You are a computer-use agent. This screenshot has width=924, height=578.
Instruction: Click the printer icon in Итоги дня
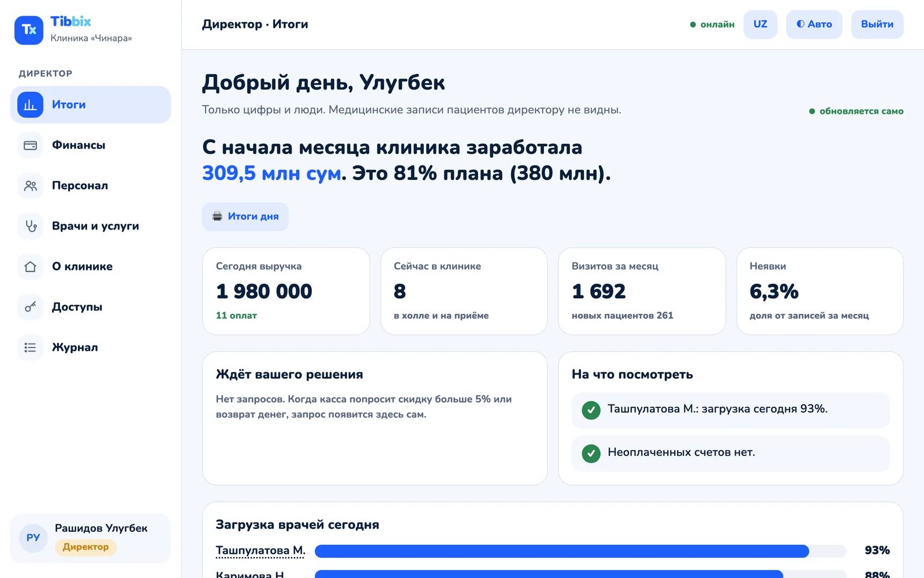coord(217,216)
